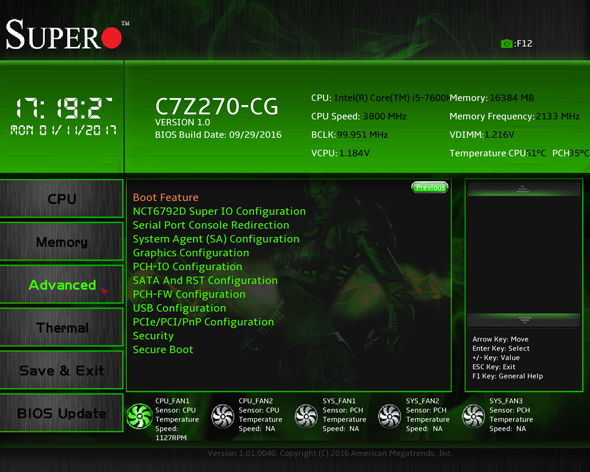This screenshot has height=472, width=590.
Task: Open PCH-IO Configuration
Action: tap(187, 266)
